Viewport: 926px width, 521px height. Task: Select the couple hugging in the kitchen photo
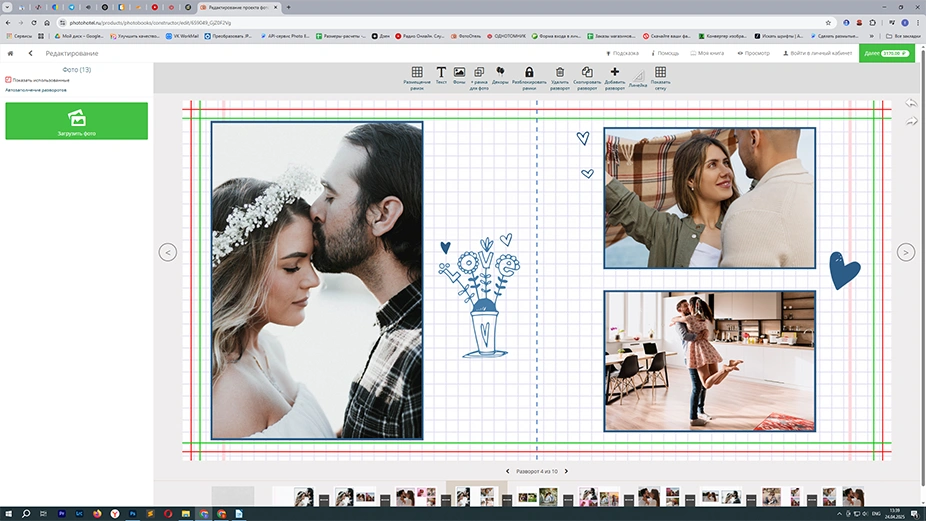(709, 361)
